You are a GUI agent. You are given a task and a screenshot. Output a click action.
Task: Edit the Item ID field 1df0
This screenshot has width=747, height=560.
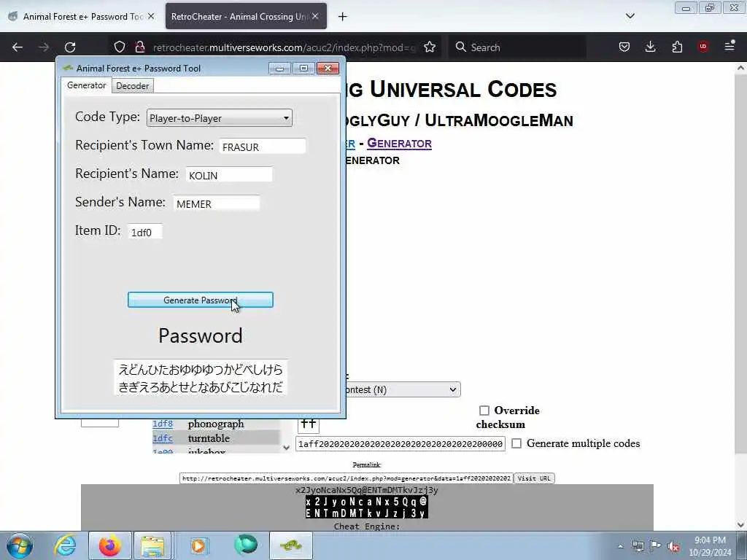[145, 232]
